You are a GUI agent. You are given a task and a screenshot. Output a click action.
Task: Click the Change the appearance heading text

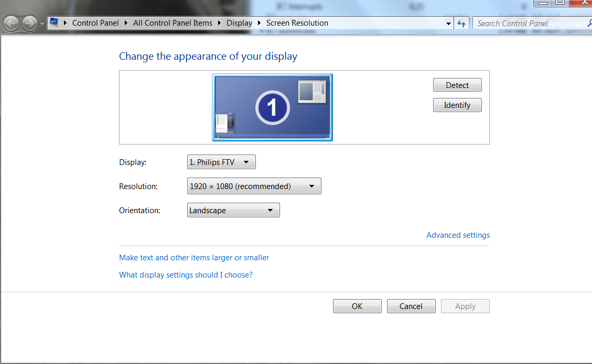(x=208, y=56)
